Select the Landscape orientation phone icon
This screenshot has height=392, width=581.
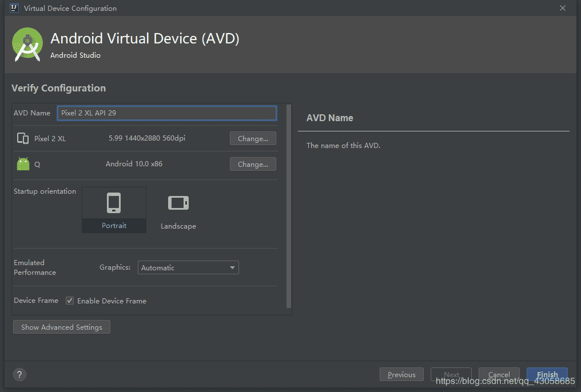click(178, 203)
